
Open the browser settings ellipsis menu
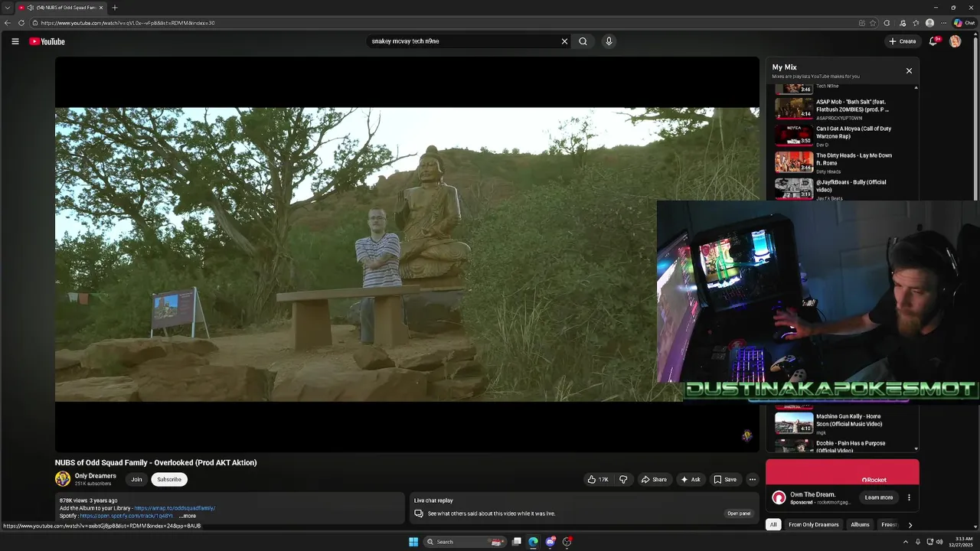pyautogui.click(x=944, y=23)
